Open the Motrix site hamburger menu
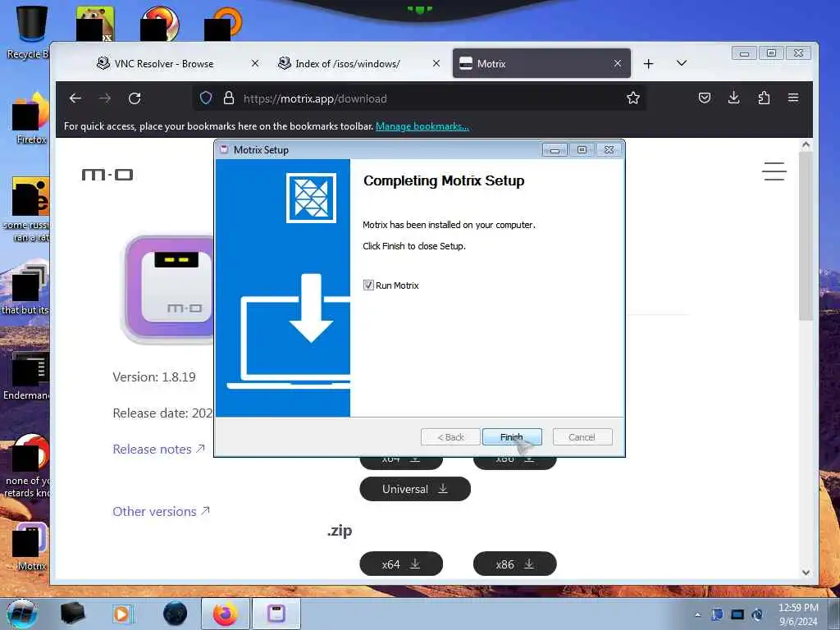 pos(774,171)
